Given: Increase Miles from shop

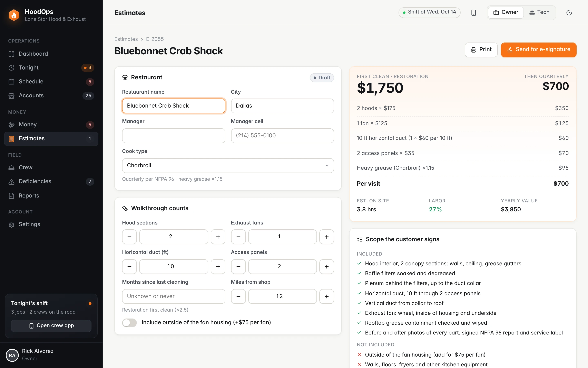Looking at the screenshot, I should click(x=326, y=296).
